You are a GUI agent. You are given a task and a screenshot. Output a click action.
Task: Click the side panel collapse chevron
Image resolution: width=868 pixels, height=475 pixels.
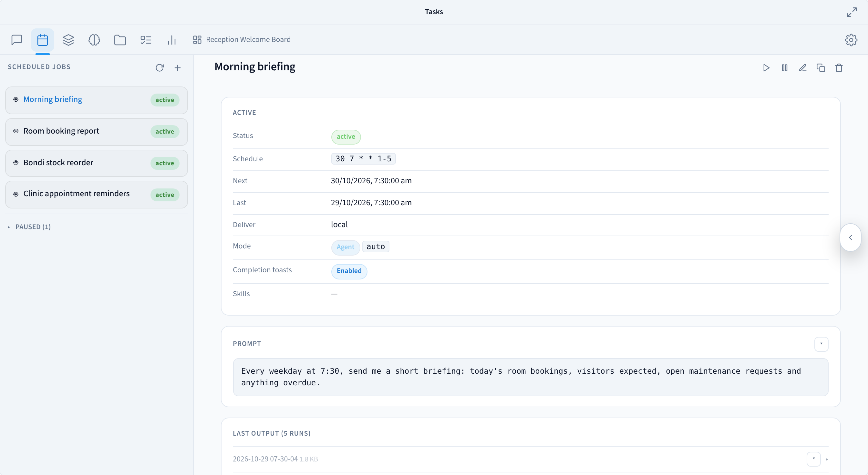(850, 237)
